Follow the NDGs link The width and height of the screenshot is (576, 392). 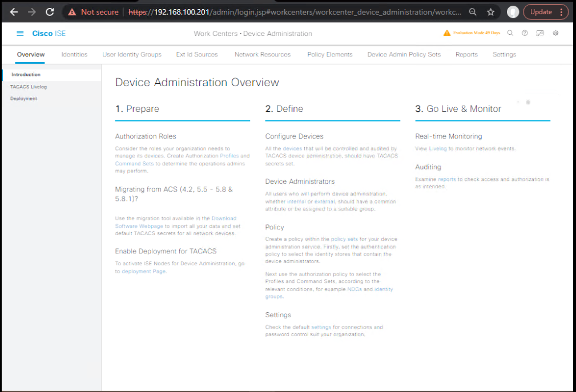[x=355, y=289]
